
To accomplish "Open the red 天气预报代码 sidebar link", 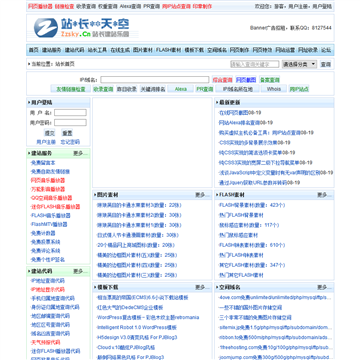I will coord(45,342).
